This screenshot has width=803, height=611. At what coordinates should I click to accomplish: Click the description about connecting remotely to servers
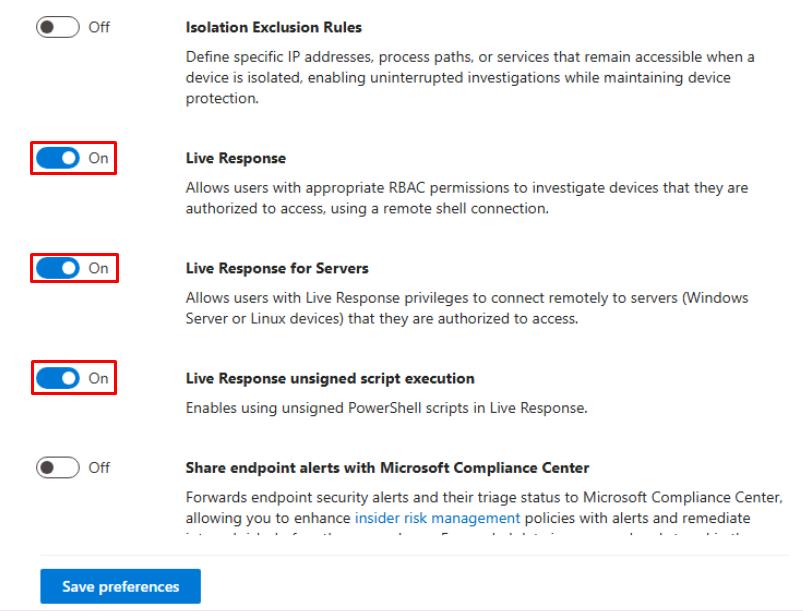point(467,308)
